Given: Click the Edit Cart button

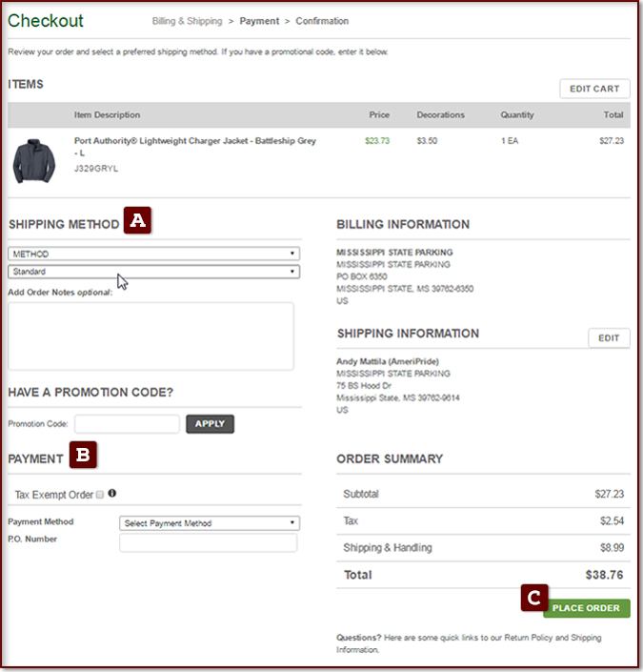Looking at the screenshot, I should tap(594, 89).
